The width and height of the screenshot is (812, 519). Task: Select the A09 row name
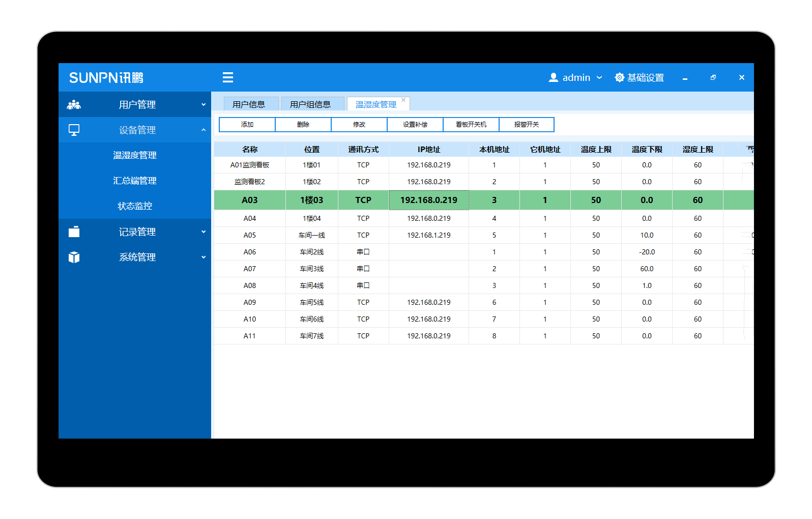tap(250, 302)
